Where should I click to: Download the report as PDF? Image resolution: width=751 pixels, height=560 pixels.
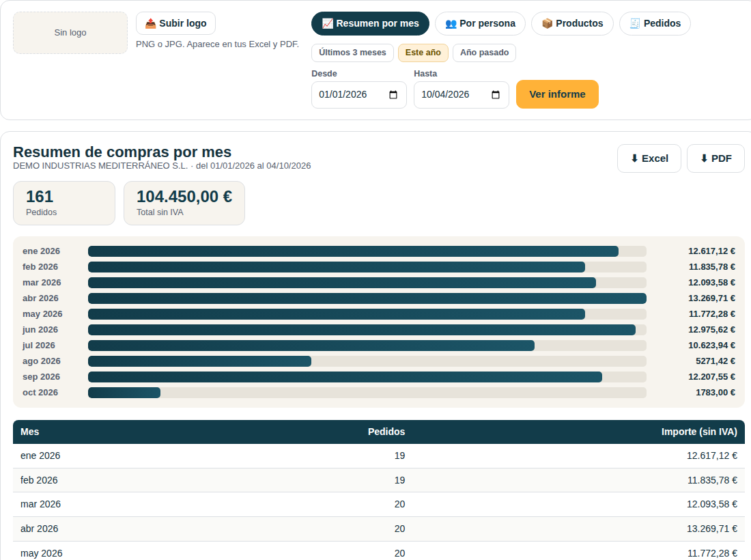[x=715, y=158]
